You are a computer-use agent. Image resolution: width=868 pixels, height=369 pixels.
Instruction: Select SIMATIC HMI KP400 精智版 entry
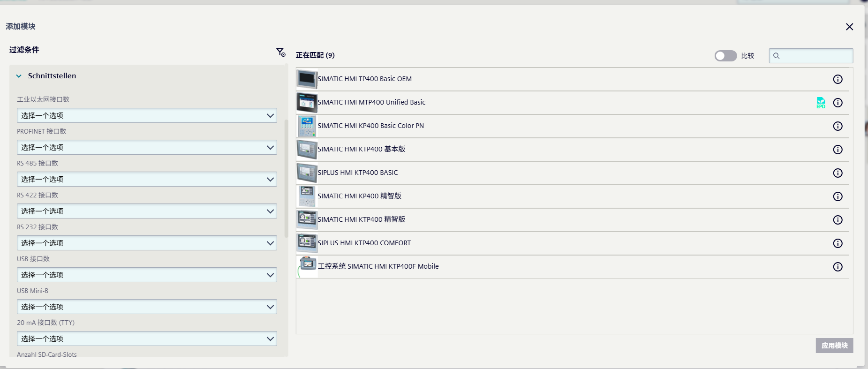click(x=573, y=196)
